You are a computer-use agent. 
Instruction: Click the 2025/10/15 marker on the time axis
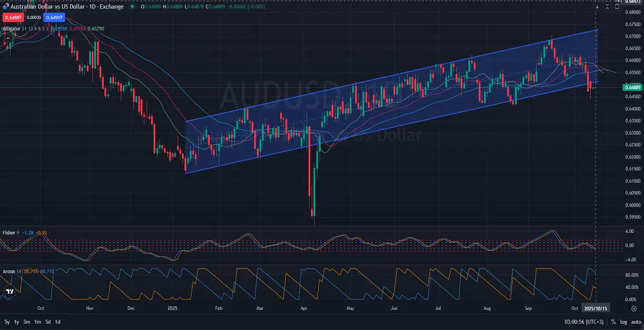[596, 307]
